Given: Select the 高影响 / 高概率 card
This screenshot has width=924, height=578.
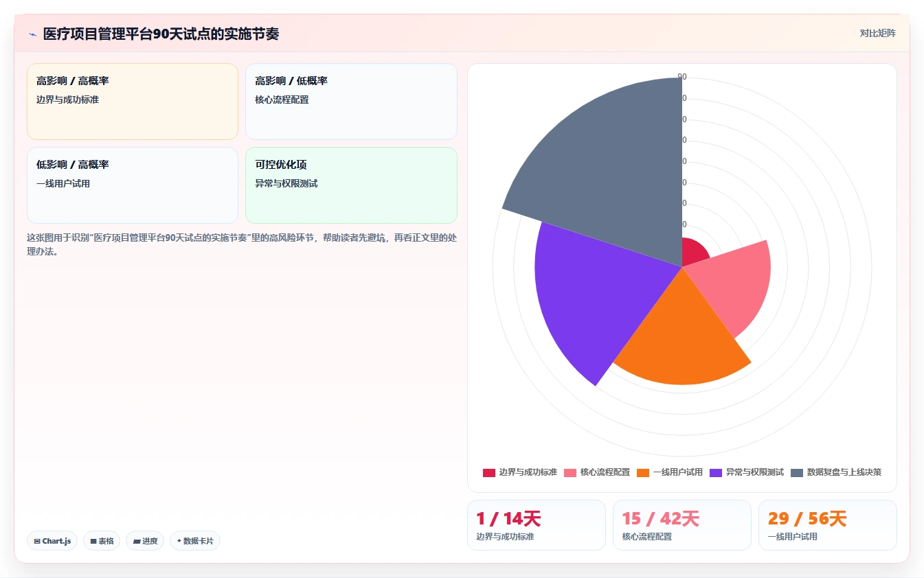Looking at the screenshot, I should tap(133, 102).
